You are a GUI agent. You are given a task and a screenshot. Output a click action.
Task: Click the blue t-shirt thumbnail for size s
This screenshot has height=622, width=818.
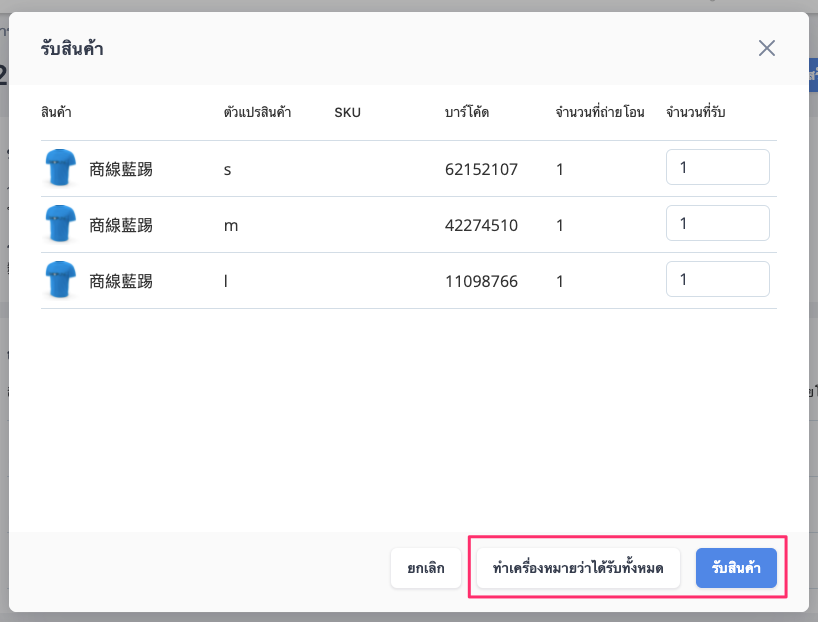click(x=61, y=168)
